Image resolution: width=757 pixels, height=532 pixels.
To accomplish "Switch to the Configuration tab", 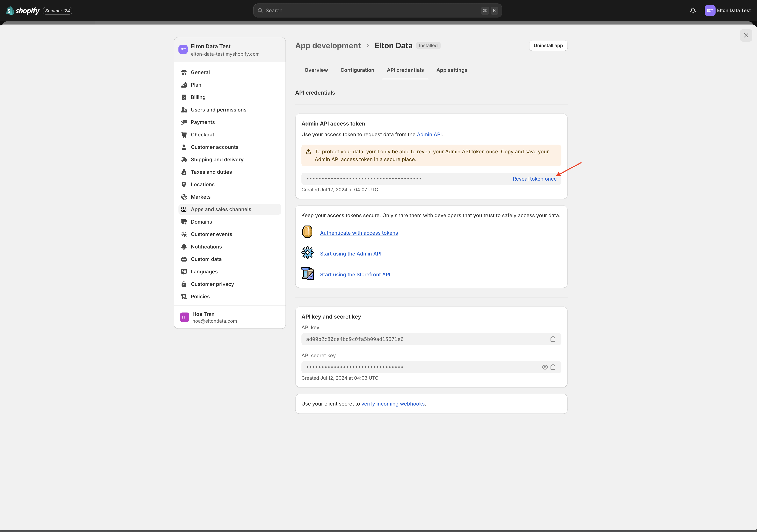I will tap(357, 70).
